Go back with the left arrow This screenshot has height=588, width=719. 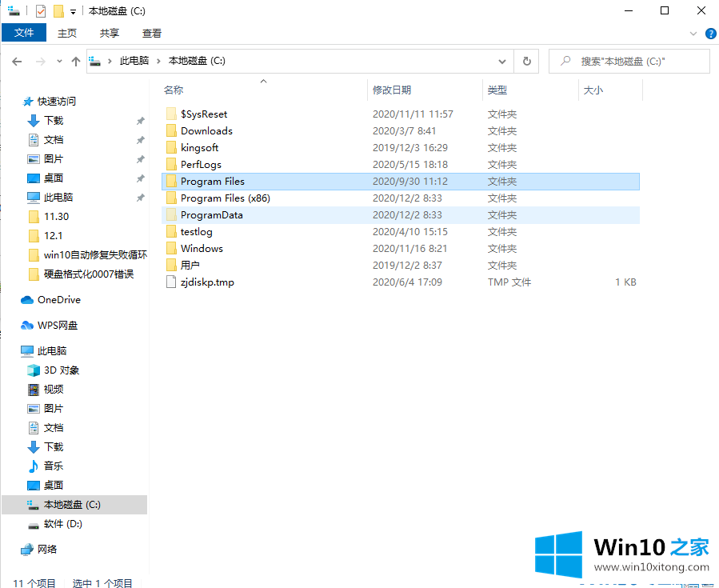(x=17, y=61)
